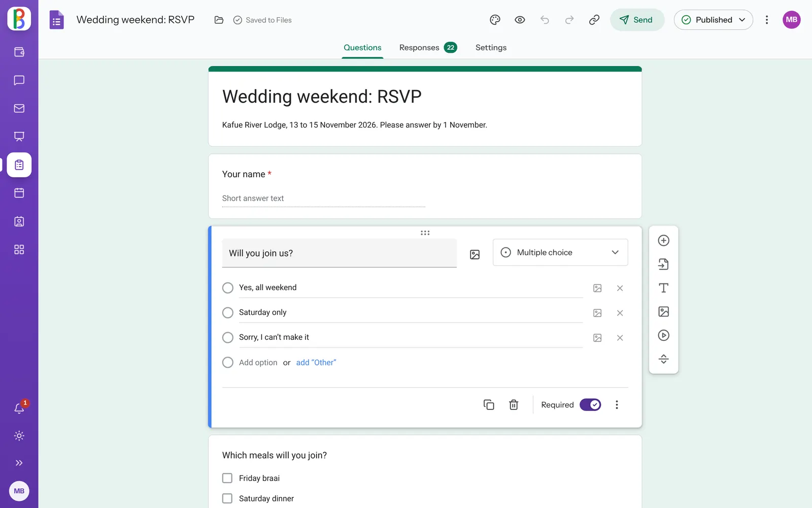Delete the 'Will you join us?' question
This screenshot has height=508, width=812.
514,405
